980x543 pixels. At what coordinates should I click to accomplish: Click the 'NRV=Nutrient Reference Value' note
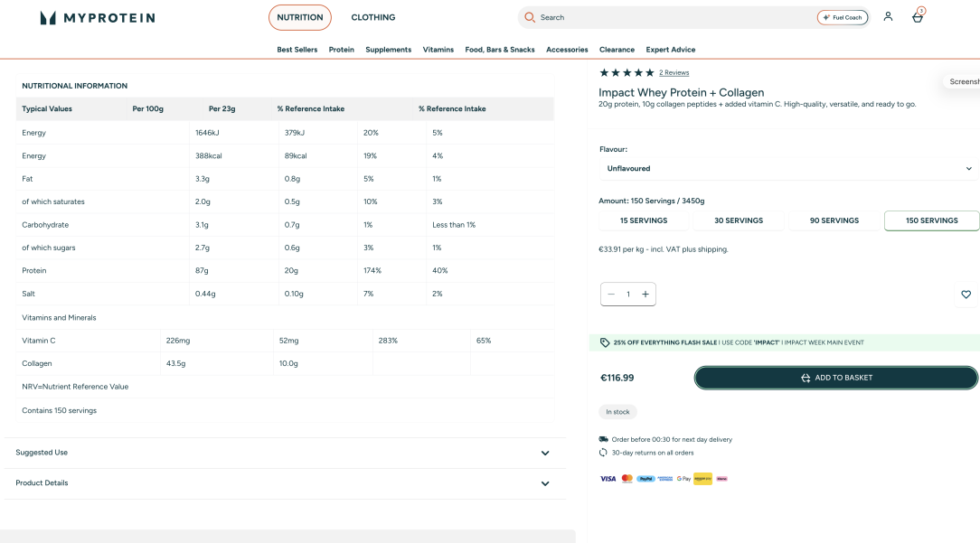(75, 387)
